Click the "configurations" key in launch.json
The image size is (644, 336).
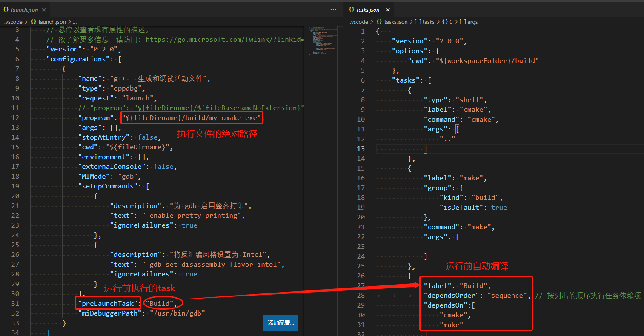(78, 59)
